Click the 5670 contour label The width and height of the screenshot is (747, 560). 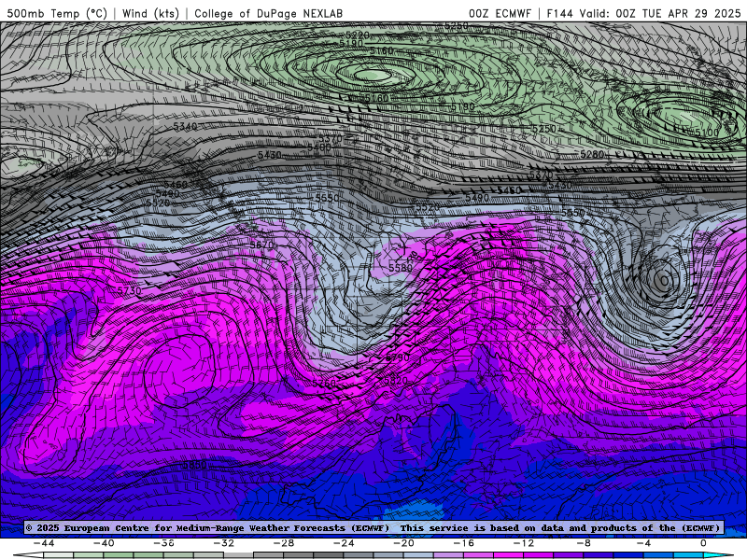(x=262, y=245)
